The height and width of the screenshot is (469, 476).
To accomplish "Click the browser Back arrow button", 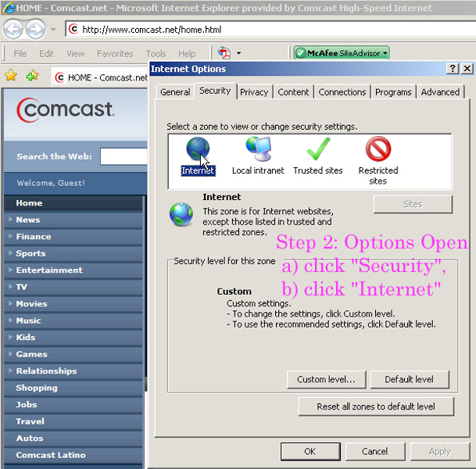I will (13, 30).
